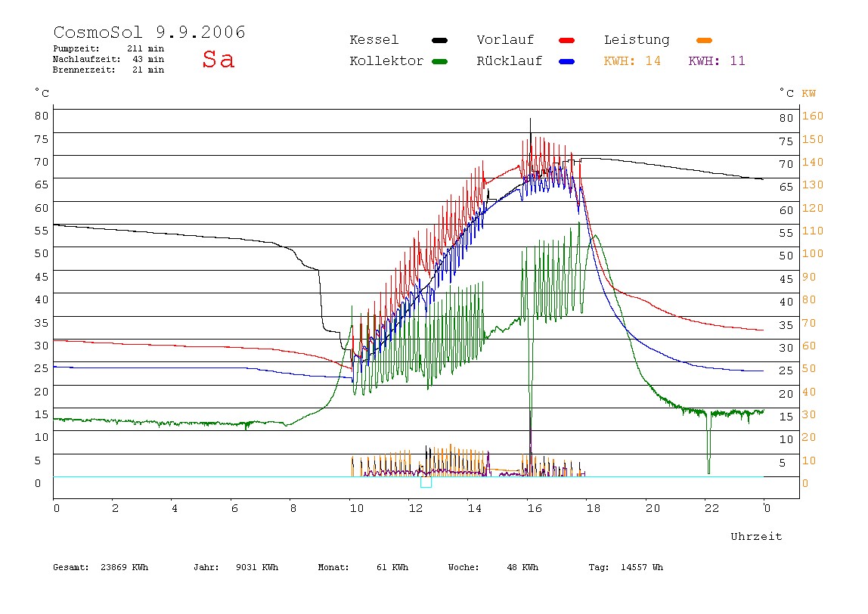The width and height of the screenshot is (868, 614).
Task: Click the Nachlaufzeit value "43 min"
Action: coord(148,59)
